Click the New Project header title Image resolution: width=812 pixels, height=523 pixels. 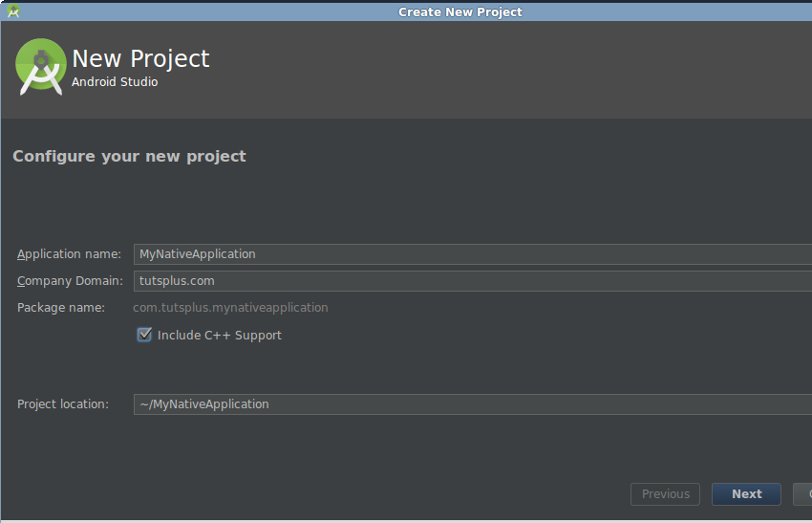pyautogui.click(x=140, y=58)
